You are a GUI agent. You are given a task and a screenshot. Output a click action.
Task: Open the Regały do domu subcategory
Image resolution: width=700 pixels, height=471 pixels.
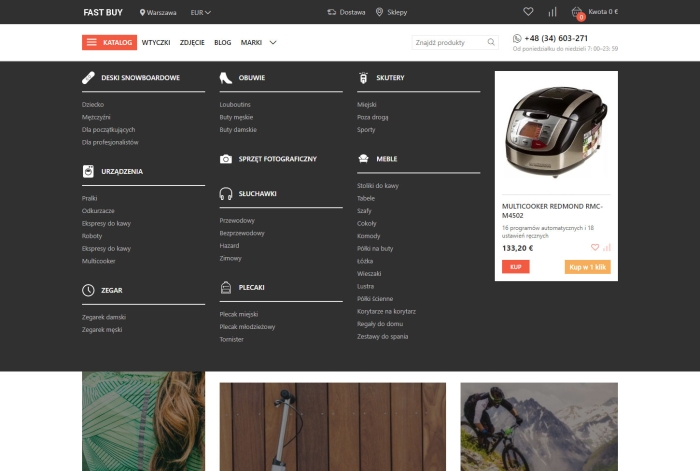pyautogui.click(x=380, y=324)
